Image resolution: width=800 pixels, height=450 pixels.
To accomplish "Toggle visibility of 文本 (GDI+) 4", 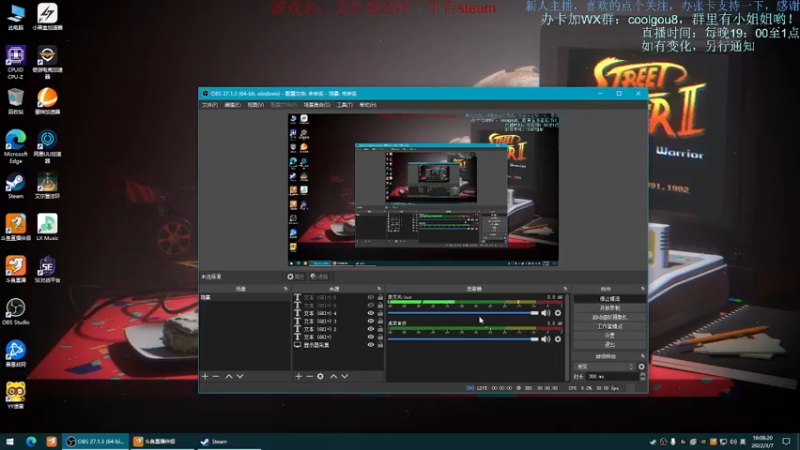I will tap(371, 313).
